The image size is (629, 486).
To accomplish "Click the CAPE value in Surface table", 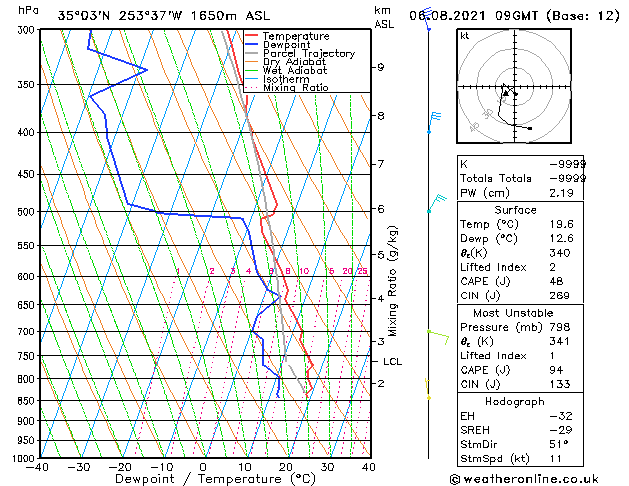I will click(556, 281).
